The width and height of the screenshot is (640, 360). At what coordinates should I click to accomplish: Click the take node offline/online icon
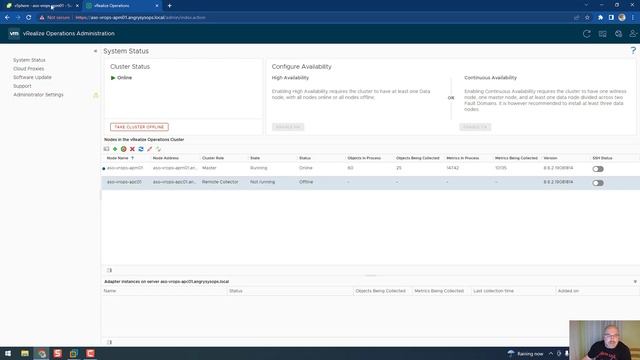tap(124, 149)
